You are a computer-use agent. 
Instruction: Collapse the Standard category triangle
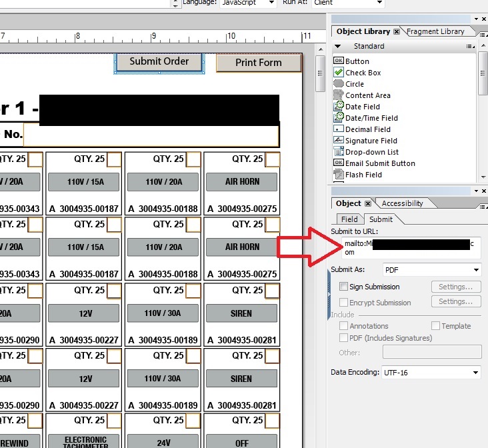click(x=337, y=47)
